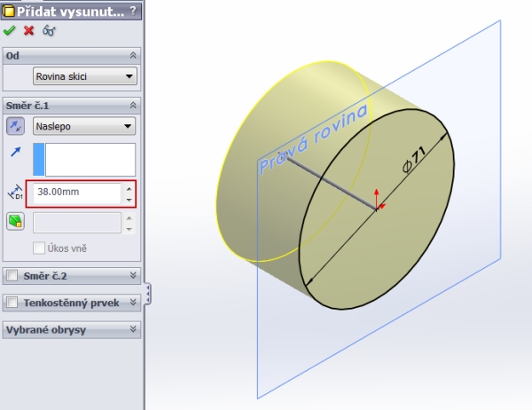Click the 38.00mm depth input field
The height and width of the screenshot is (410, 532).
coord(77,193)
